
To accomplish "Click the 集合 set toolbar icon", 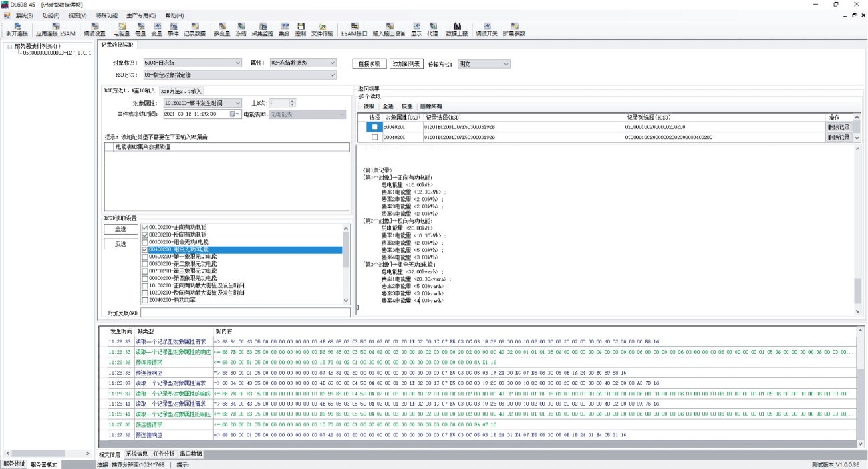I will click(285, 29).
